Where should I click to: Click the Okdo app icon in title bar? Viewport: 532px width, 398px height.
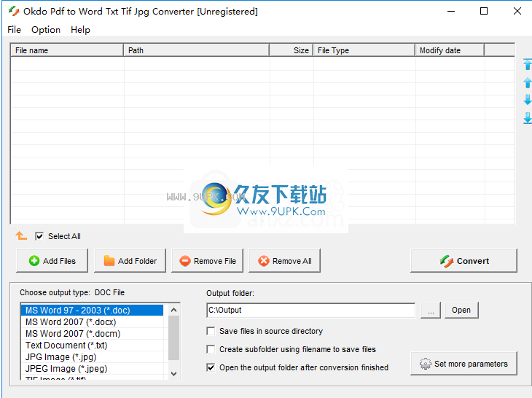point(14,11)
